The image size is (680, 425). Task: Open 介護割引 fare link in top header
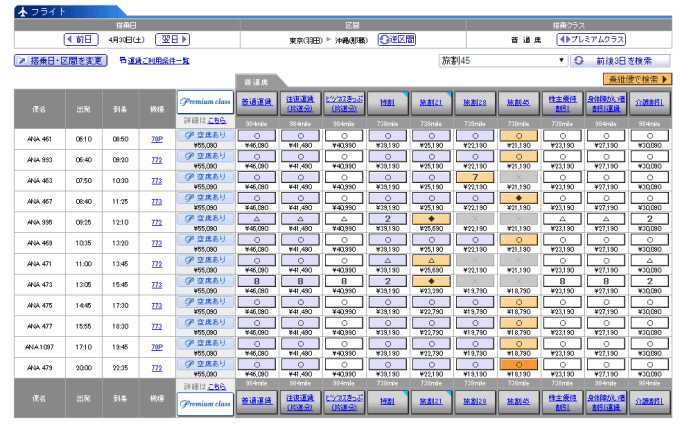coord(650,102)
